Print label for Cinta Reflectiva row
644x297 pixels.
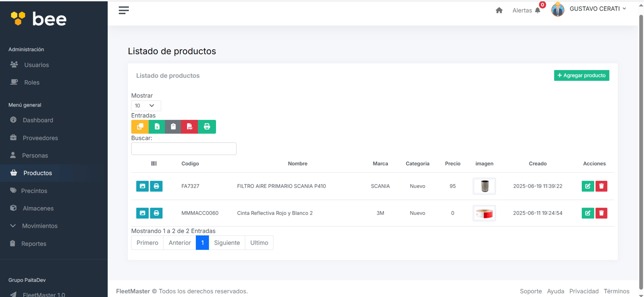point(156,213)
